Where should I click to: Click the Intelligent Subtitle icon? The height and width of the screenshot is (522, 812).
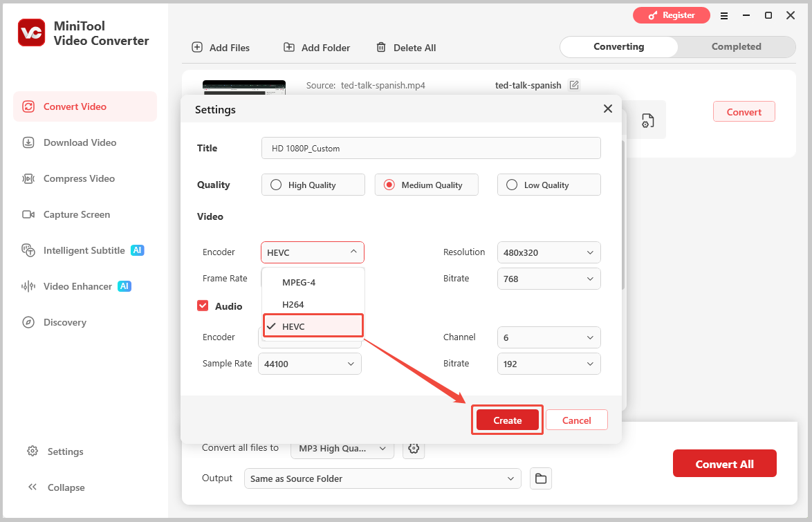(28, 250)
